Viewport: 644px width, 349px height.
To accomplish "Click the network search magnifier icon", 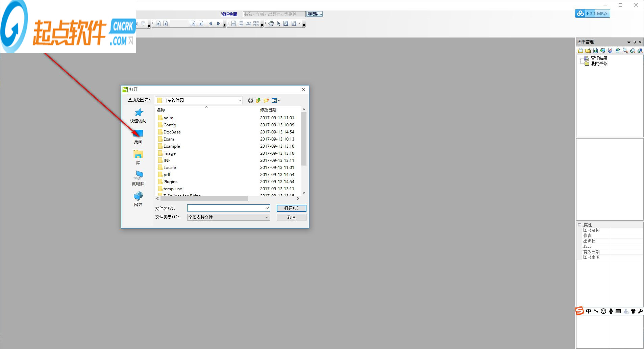I will 633,51.
